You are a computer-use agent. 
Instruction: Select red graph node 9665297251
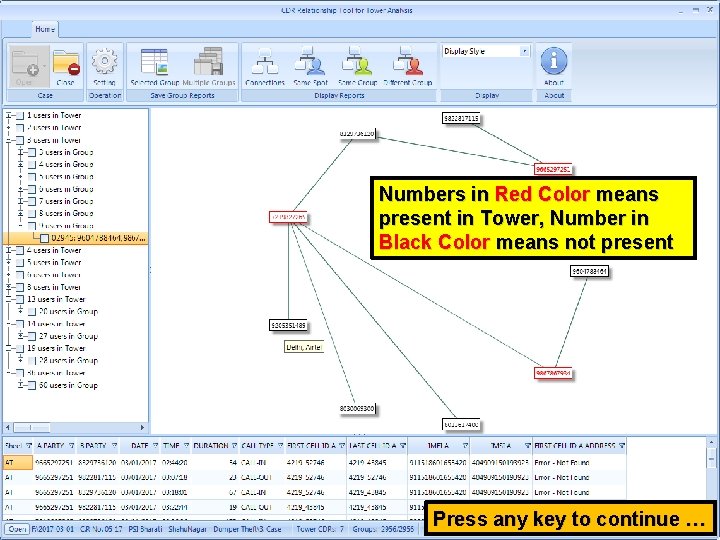pyautogui.click(x=553, y=169)
